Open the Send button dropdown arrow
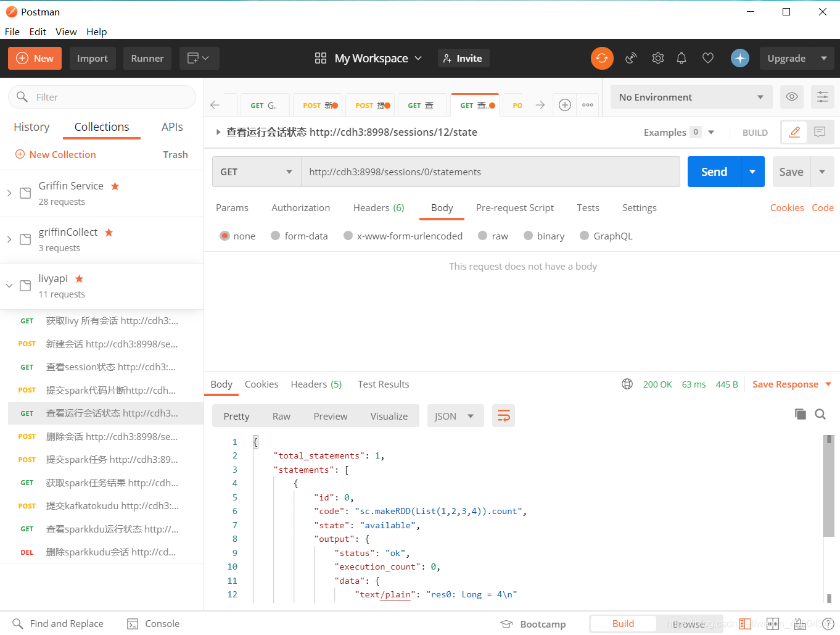840x635 pixels. 752,172
